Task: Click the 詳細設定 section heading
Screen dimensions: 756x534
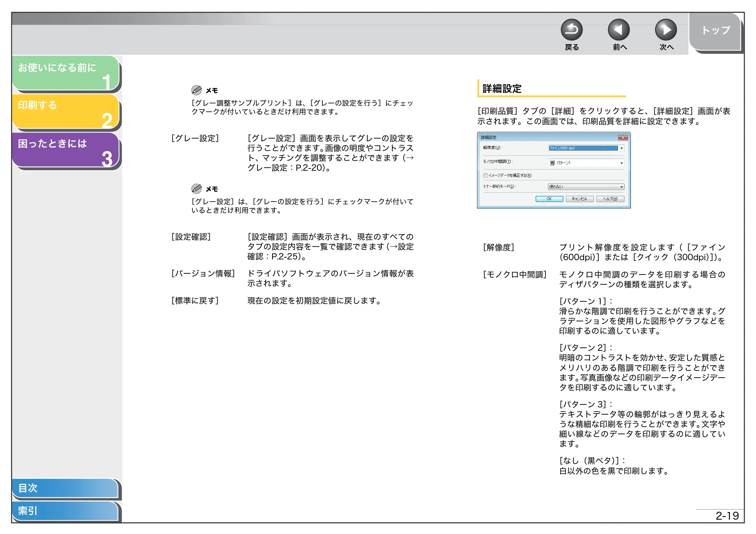Action: 502,89
